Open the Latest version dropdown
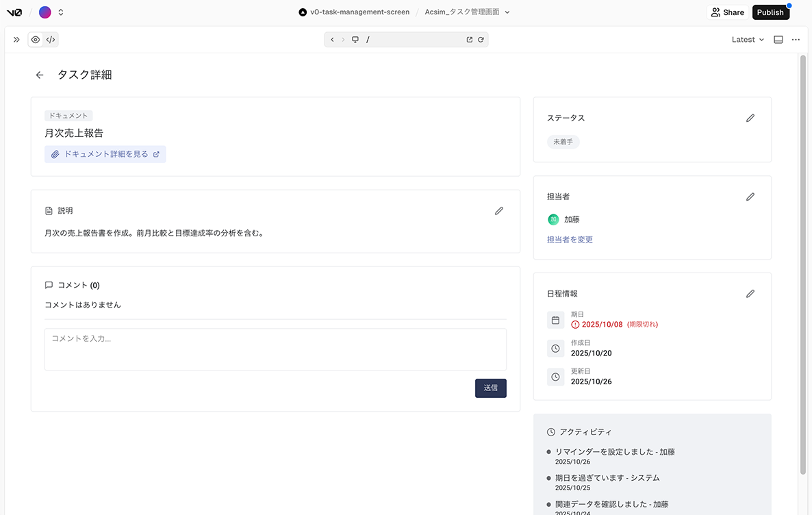The width and height of the screenshot is (812, 515). tap(748, 40)
